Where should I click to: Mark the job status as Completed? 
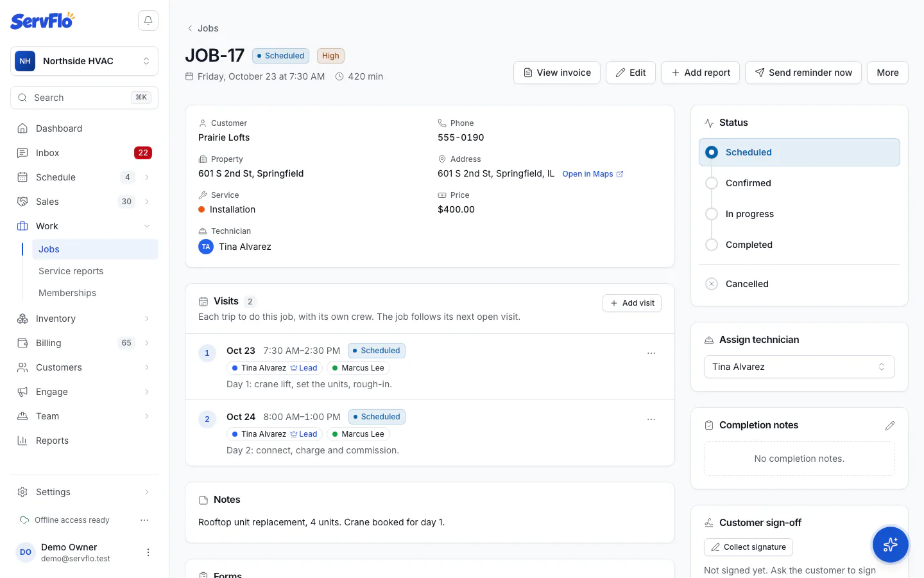pyautogui.click(x=799, y=245)
